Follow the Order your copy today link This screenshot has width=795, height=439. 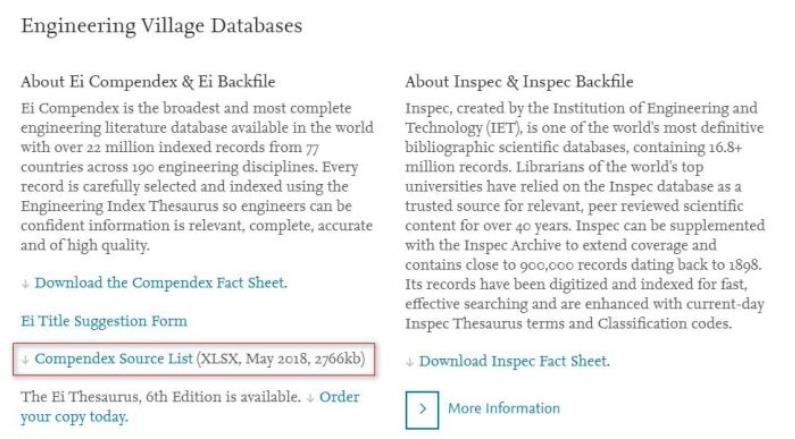click(74, 416)
